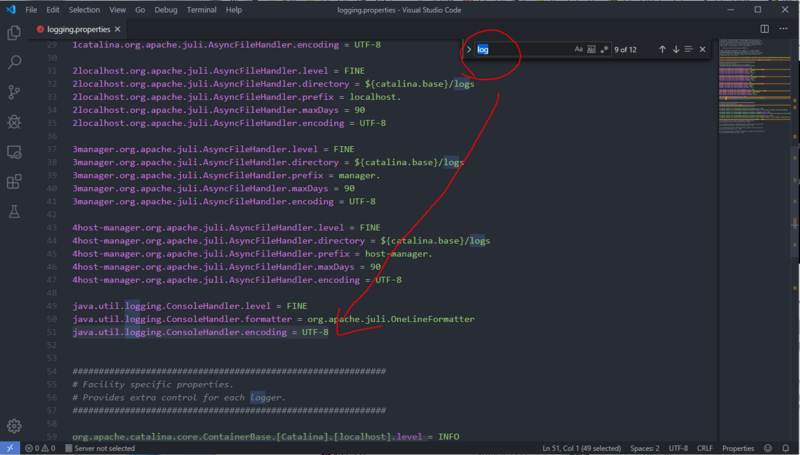
Task: Click line number 51 in gutter
Action: 52,332
